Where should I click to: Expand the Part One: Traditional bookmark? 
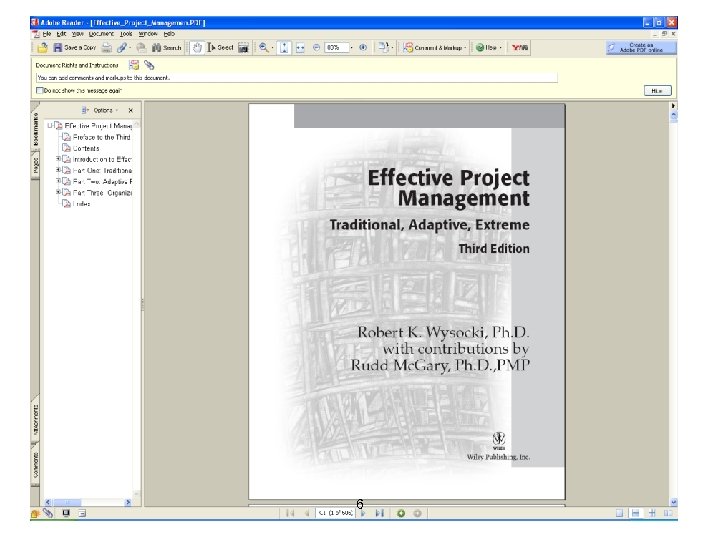pos(59,170)
